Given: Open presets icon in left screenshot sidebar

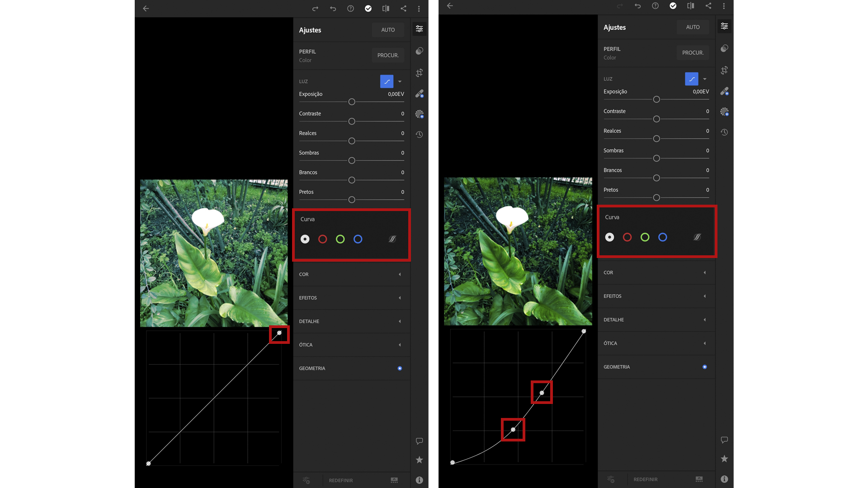Looking at the screenshot, I should (x=420, y=51).
